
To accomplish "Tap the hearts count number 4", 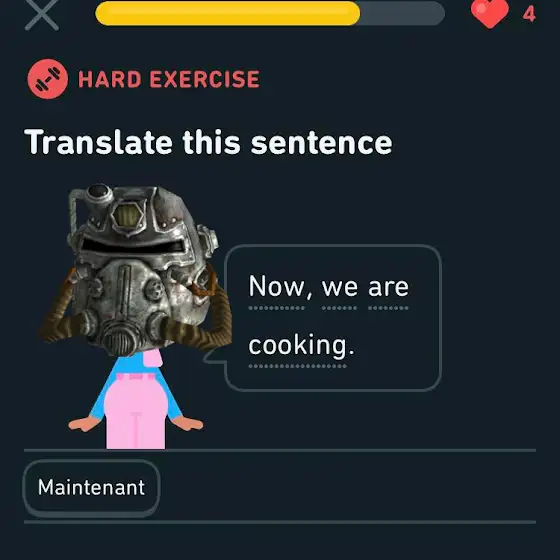I will [x=529, y=15].
